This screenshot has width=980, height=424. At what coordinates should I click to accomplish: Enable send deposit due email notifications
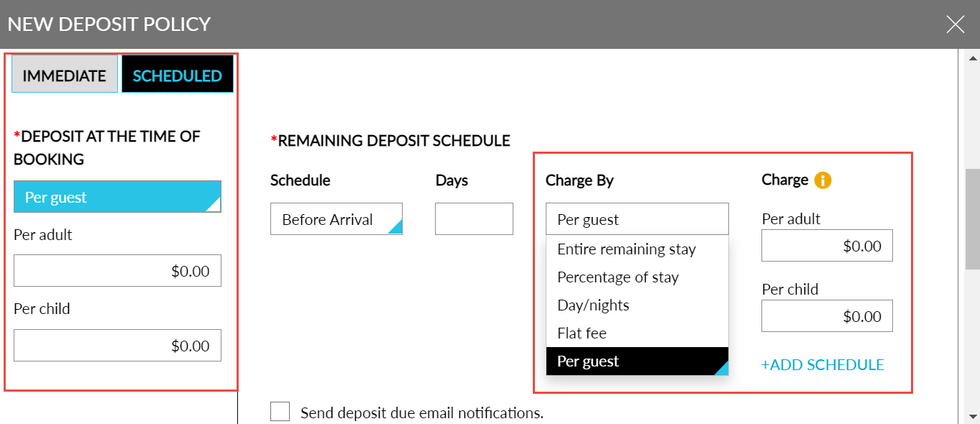[280, 412]
